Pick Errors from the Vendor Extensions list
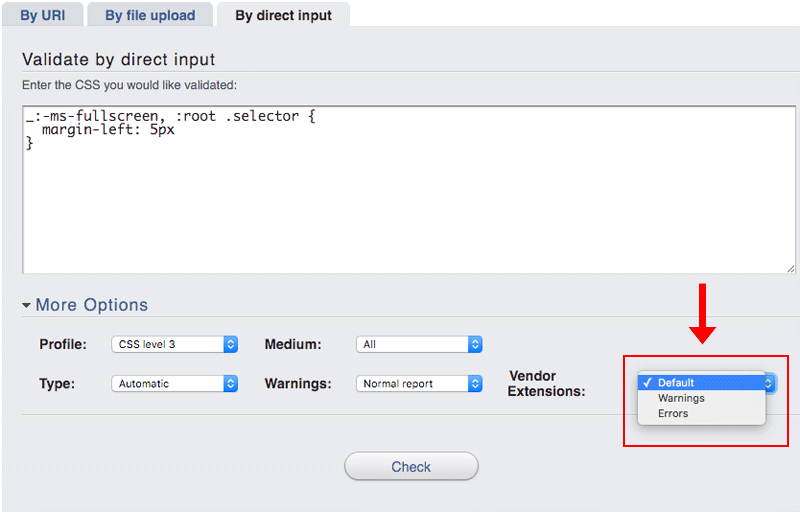The width and height of the screenshot is (800, 512). pyautogui.click(x=673, y=413)
